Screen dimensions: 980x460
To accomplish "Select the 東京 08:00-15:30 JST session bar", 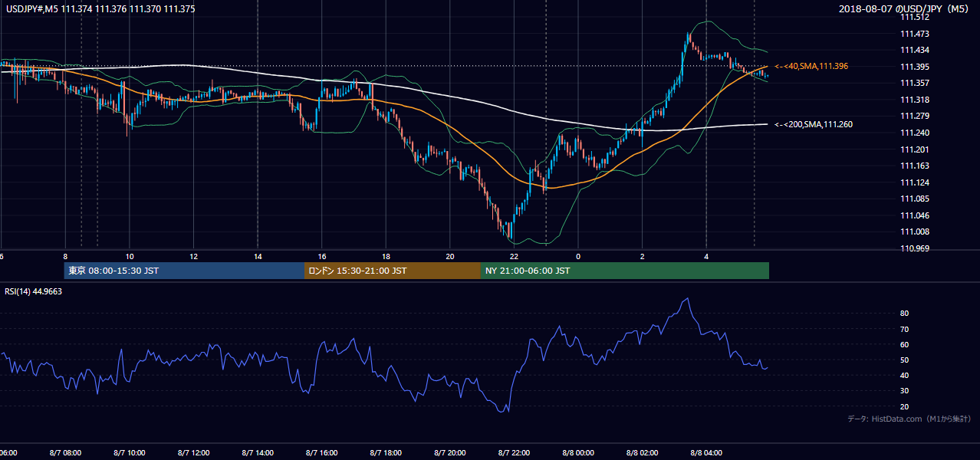I will pos(184,271).
